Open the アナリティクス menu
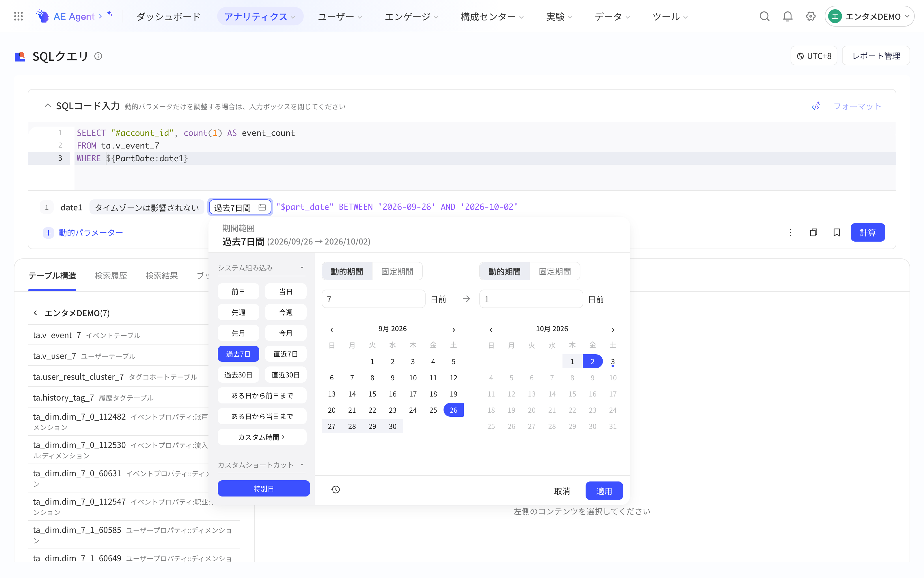924x578 pixels. 260,16
